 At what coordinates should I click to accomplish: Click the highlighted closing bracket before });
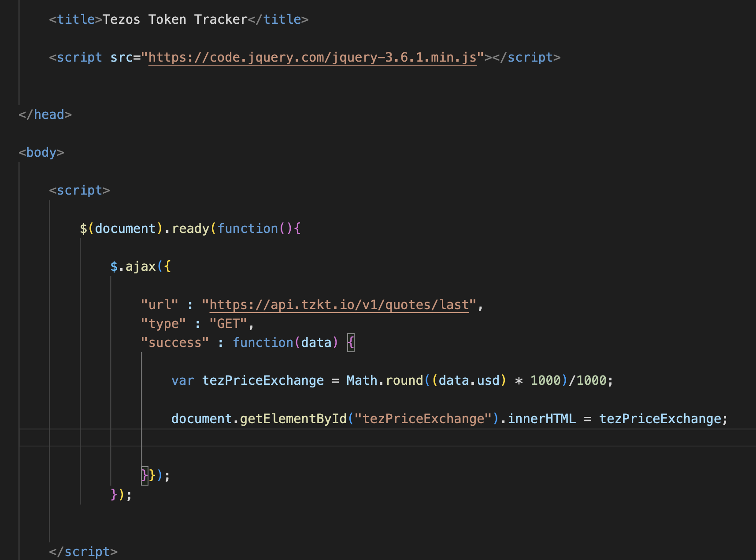point(145,475)
